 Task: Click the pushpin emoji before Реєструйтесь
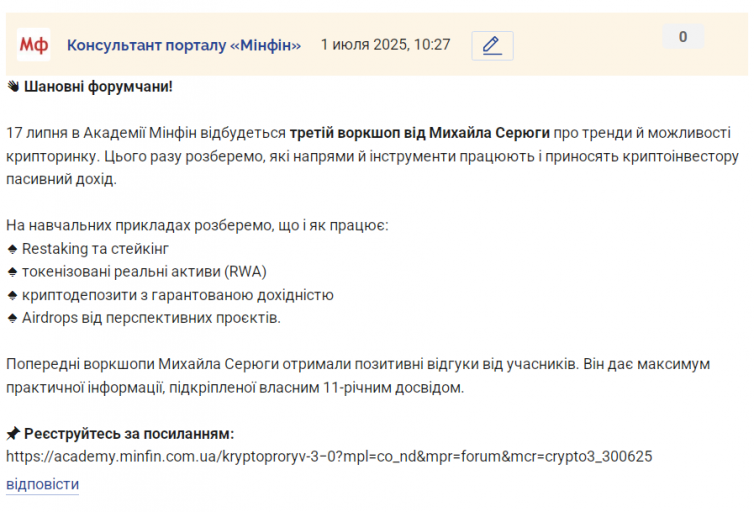pos(13,434)
